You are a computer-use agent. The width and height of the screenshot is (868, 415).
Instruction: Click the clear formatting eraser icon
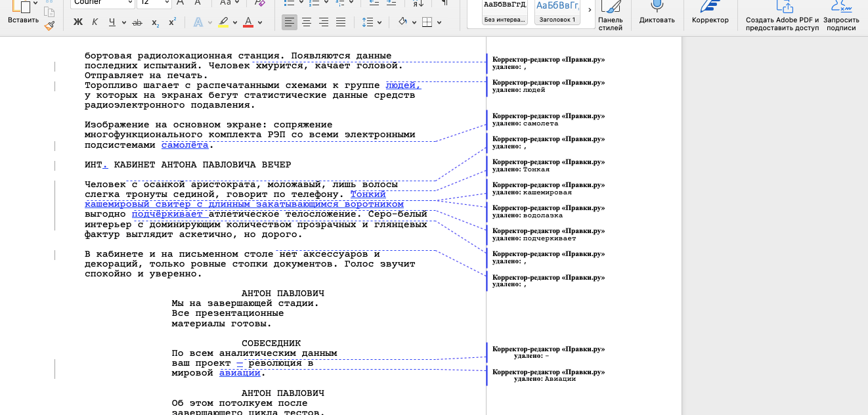pyautogui.click(x=259, y=3)
